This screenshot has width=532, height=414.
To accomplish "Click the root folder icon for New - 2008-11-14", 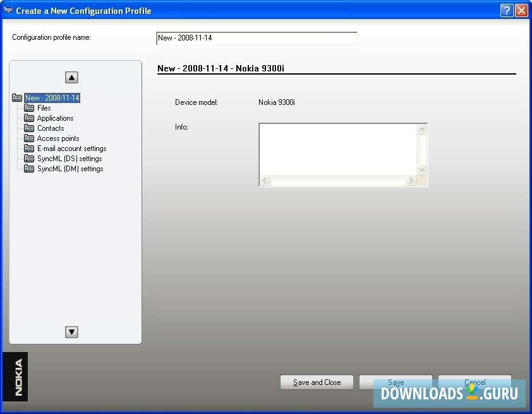I will coord(17,98).
